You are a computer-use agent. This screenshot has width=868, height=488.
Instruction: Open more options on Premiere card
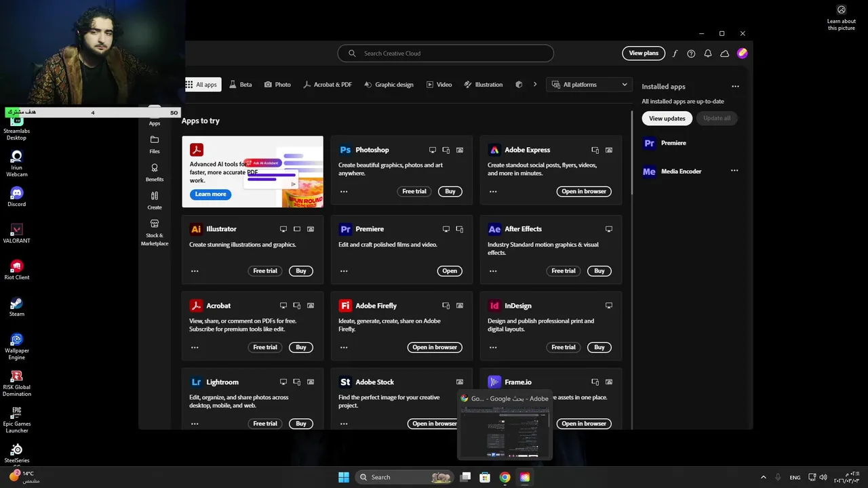tap(344, 271)
